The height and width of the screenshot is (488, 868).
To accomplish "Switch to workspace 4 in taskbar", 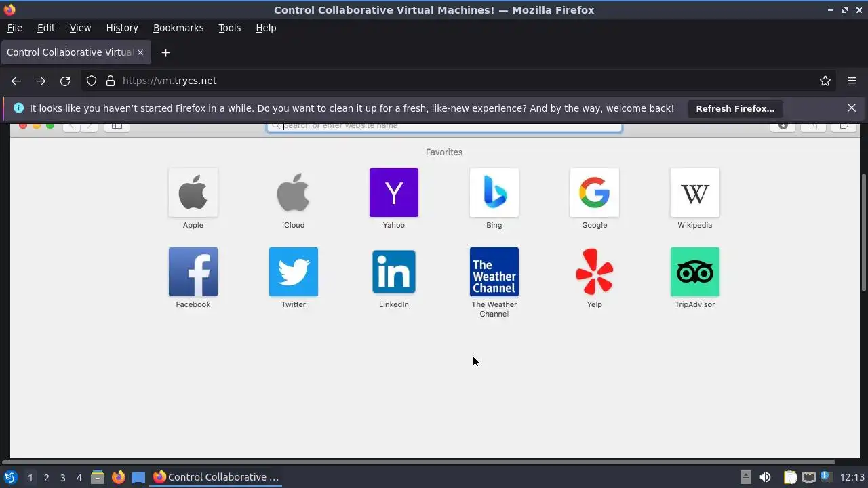I will pyautogui.click(x=79, y=477).
